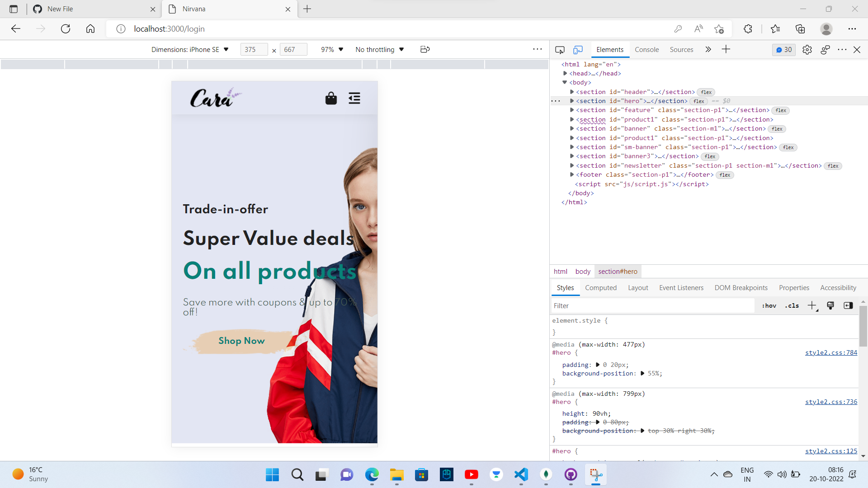This screenshot has height=488, width=868.
Task: Click the browser profile avatar
Action: point(826,29)
